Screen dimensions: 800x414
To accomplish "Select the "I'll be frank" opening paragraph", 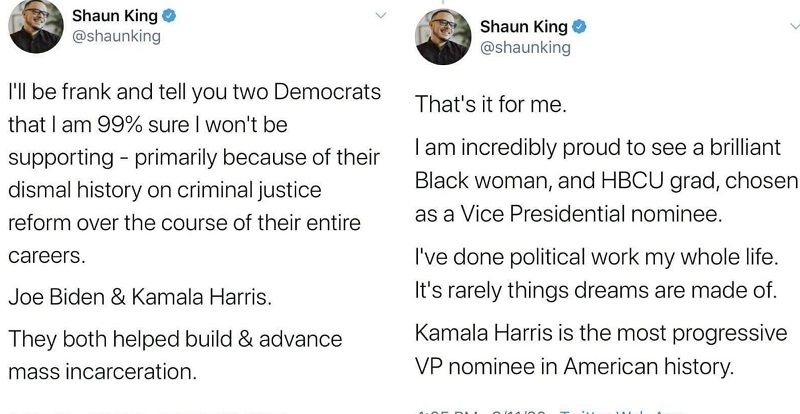I will coord(194,174).
